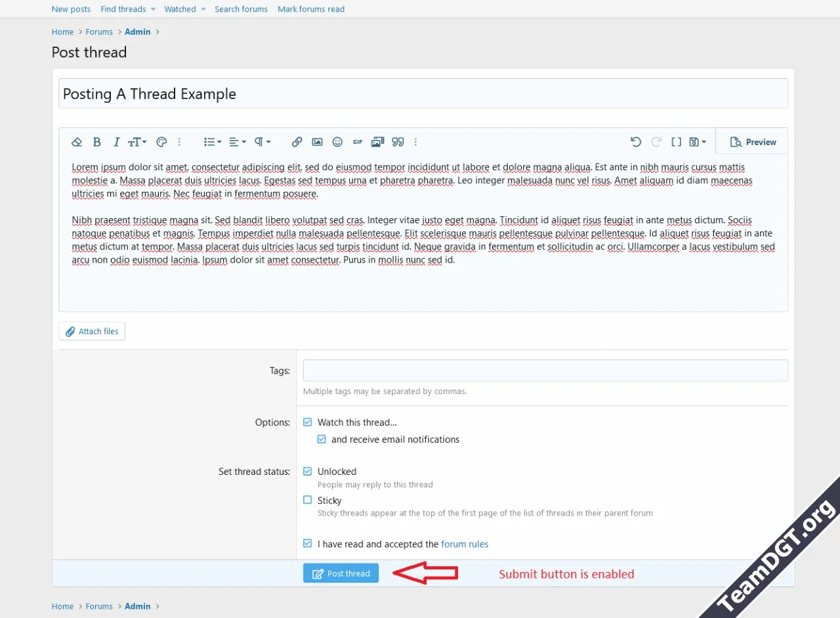
Task: Remove formatting with the eraser icon
Action: tap(77, 142)
